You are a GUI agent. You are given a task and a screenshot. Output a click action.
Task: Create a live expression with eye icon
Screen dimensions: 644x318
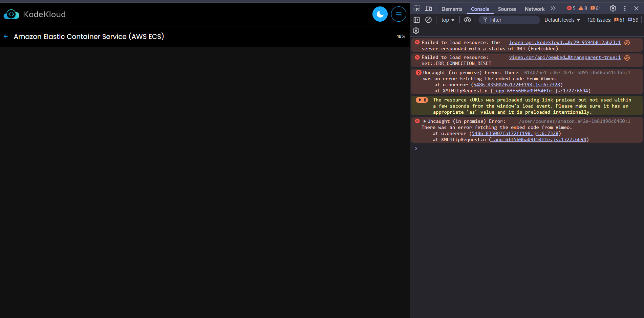click(467, 20)
